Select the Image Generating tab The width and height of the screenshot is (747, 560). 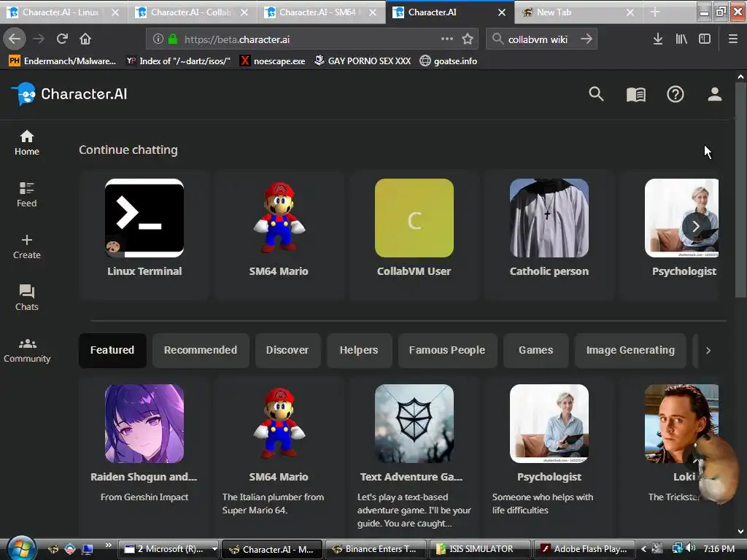(x=630, y=351)
